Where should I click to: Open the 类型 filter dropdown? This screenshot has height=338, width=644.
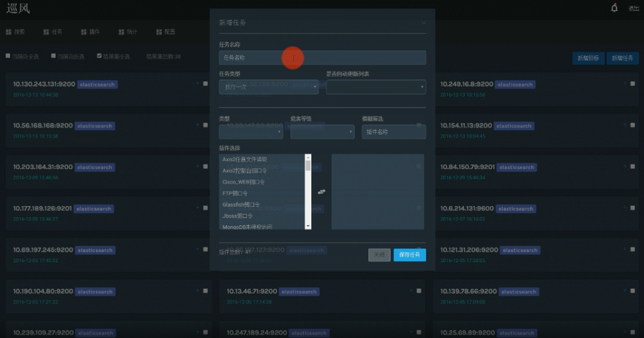pyautogui.click(x=250, y=131)
